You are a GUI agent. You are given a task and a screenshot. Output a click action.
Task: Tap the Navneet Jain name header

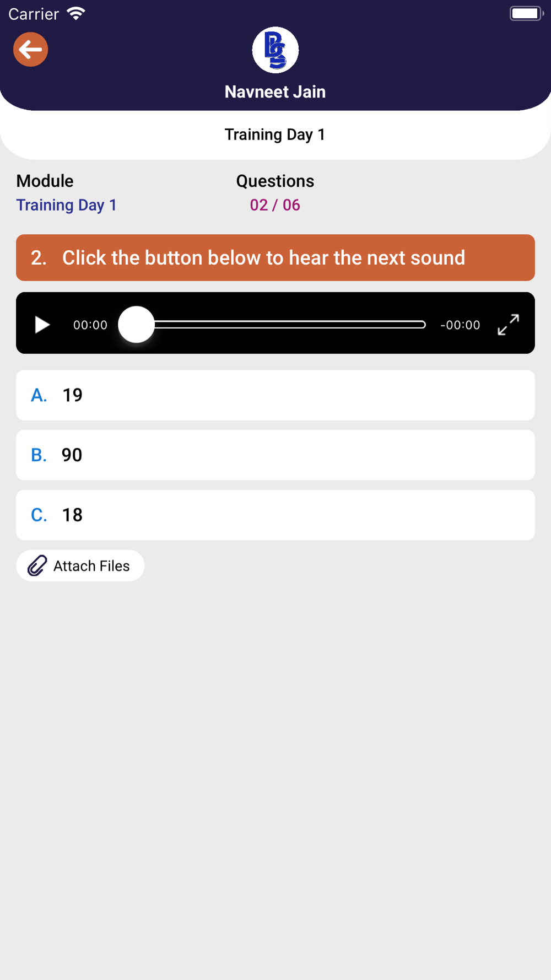pyautogui.click(x=275, y=91)
